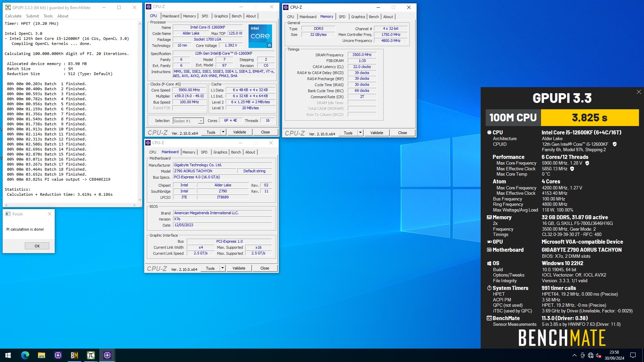
Task: Open Memory tab in Mainboard window
Action: click(189, 152)
